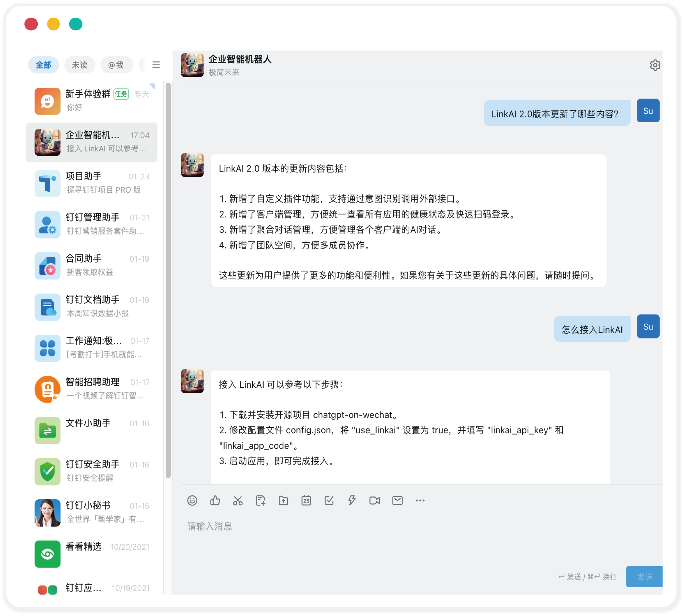Viewport: 684px width, 616px height.
Task: Click the add document note icon
Action: click(x=261, y=500)
